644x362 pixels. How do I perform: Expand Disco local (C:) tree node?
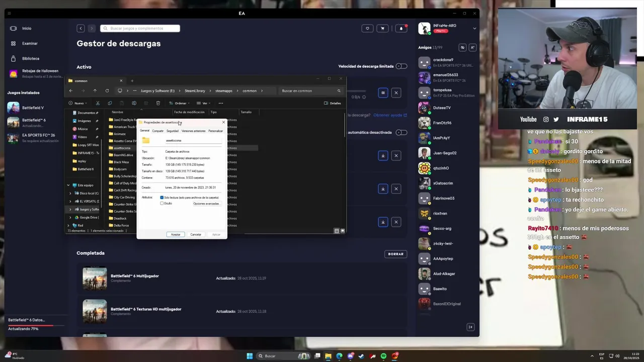(70, 193)
